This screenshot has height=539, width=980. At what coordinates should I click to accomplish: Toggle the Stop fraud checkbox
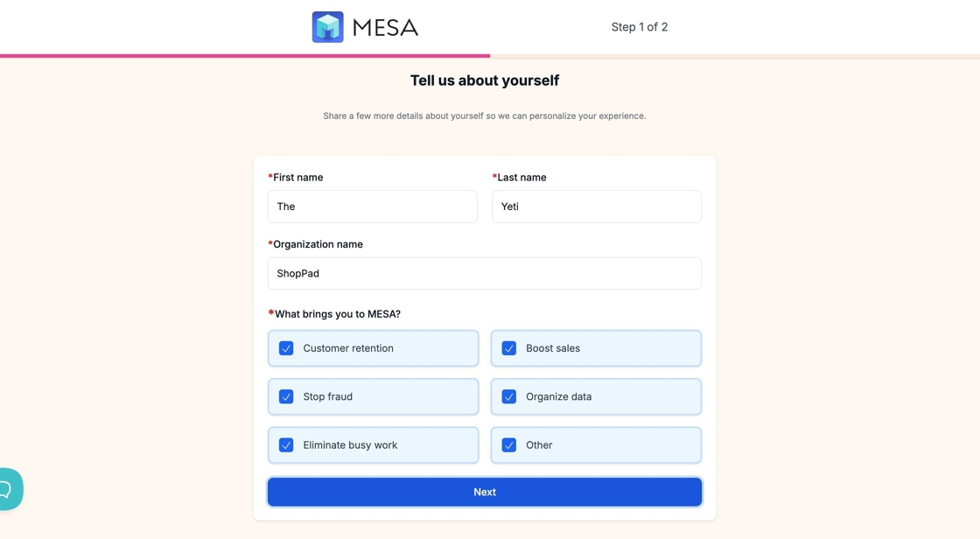286,396
